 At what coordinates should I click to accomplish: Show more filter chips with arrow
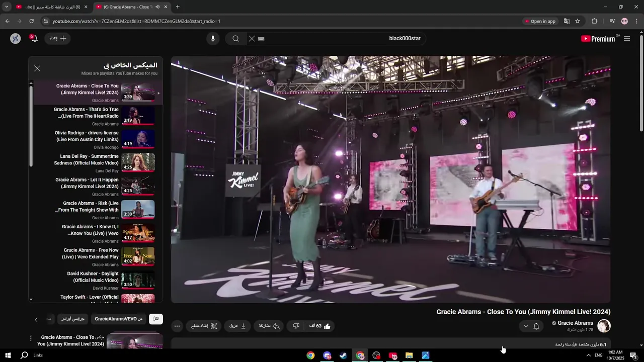(36, 319)
